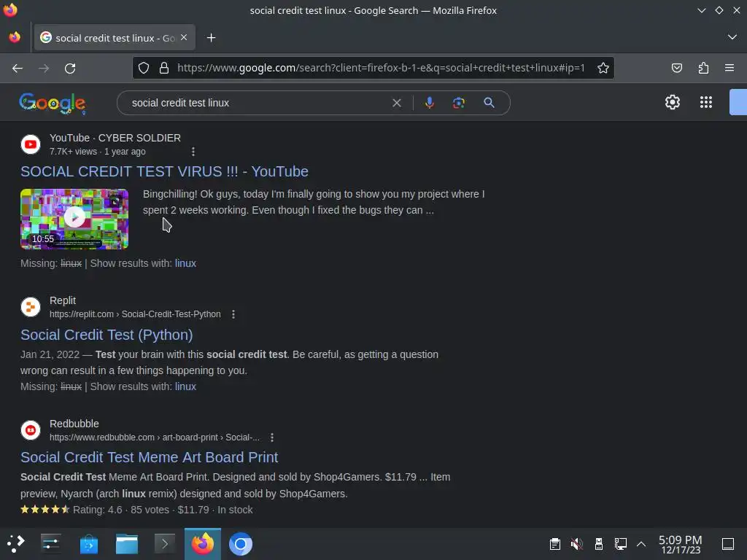Open 'Social Credit Test (Python)' result
This screenshot has height=560, width=747.
(107, 335)
